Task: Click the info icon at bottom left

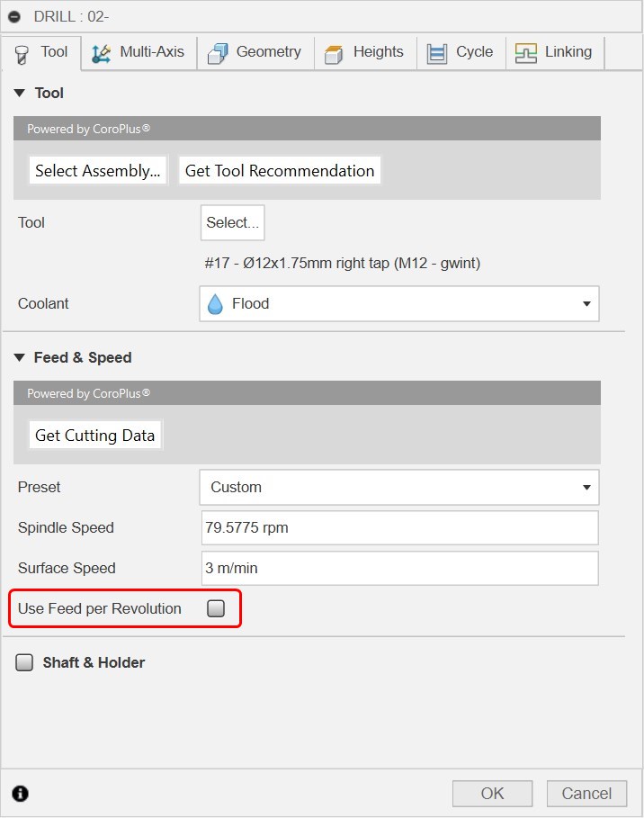Action: pos(21,793)
